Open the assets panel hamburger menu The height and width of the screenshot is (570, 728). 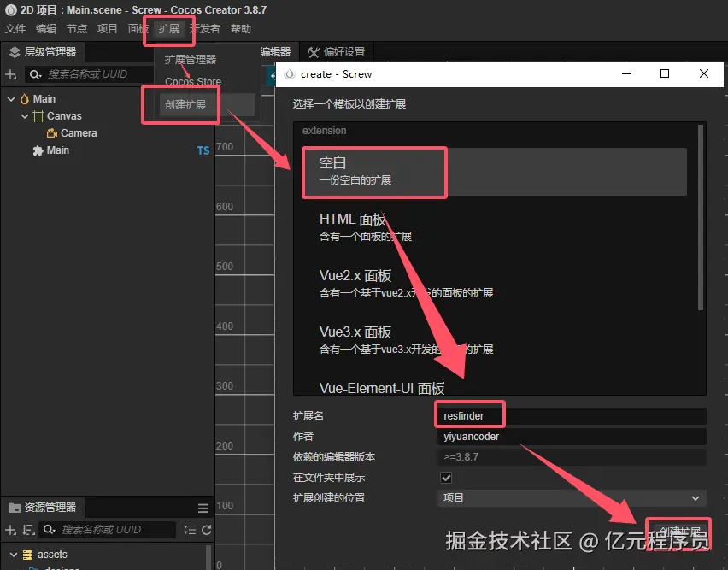(x=203, y=508)
